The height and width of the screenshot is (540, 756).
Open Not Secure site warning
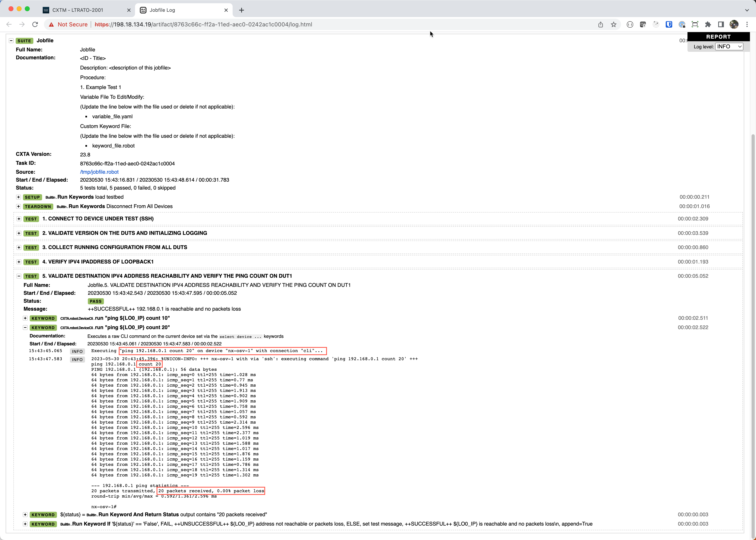[x=68, y=24]
